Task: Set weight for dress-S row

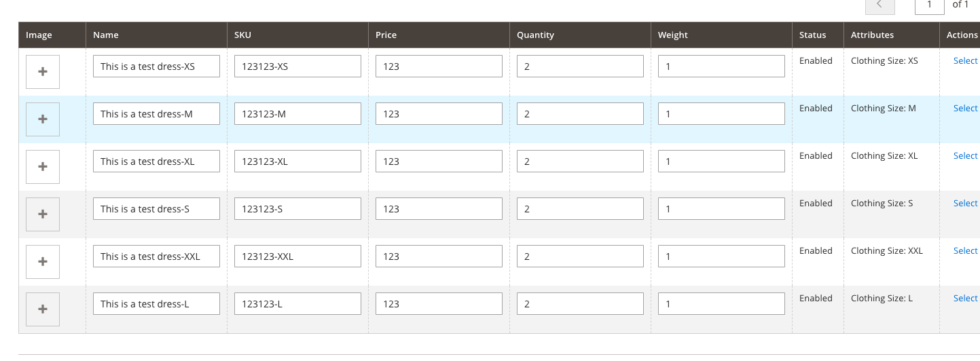Action: [x=721, y=209]
